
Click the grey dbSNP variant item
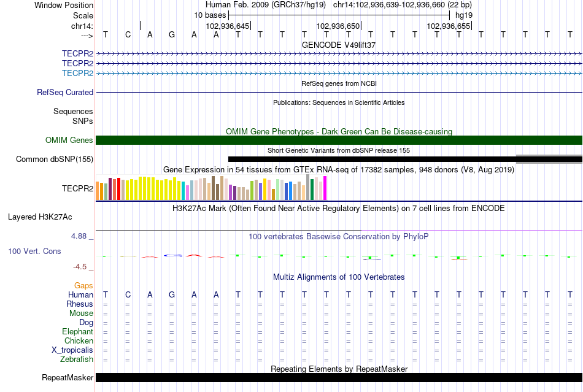(x=549, y=159)
